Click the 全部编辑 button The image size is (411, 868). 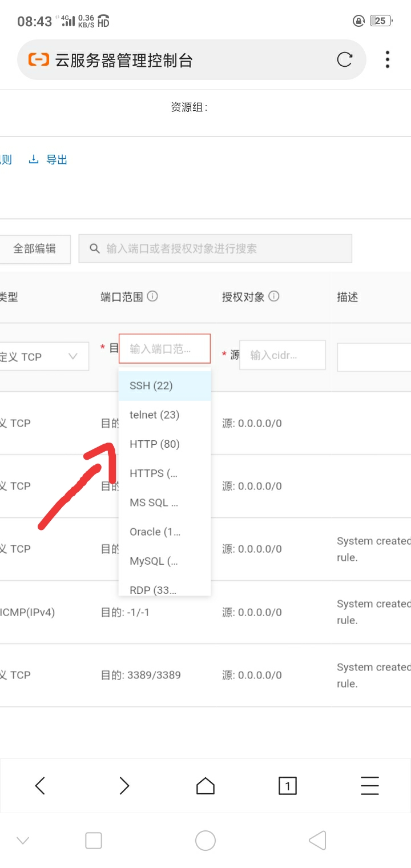click(35, 248)
